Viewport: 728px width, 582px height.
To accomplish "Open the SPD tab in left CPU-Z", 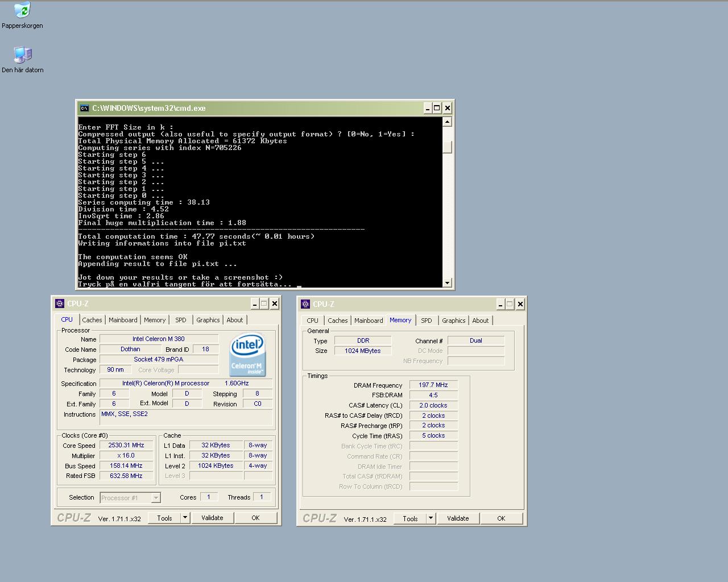I will 181,320.
